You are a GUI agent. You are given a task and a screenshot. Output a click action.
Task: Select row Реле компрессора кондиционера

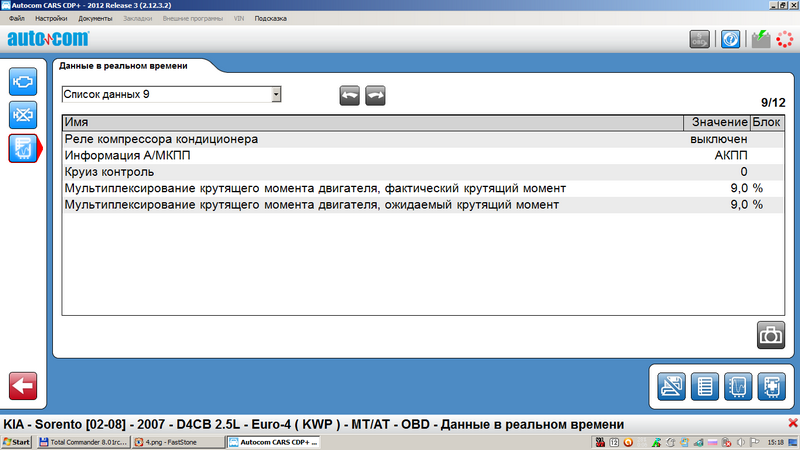[423, 139]
